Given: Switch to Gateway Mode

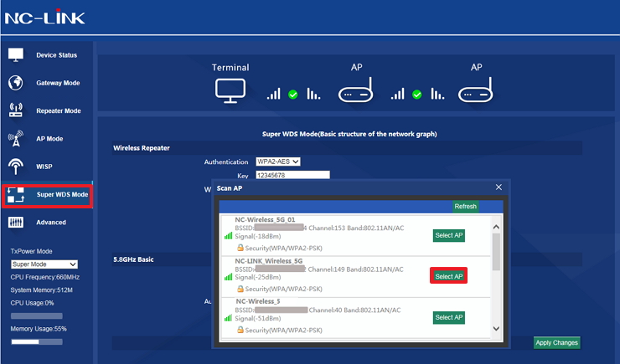Looking at the screenshot, I should (58, 83).
